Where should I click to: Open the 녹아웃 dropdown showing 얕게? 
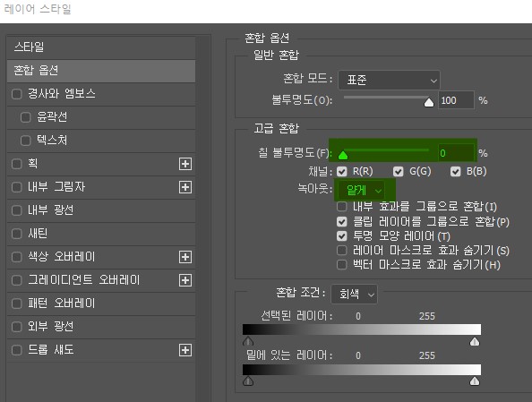[361, 191]
